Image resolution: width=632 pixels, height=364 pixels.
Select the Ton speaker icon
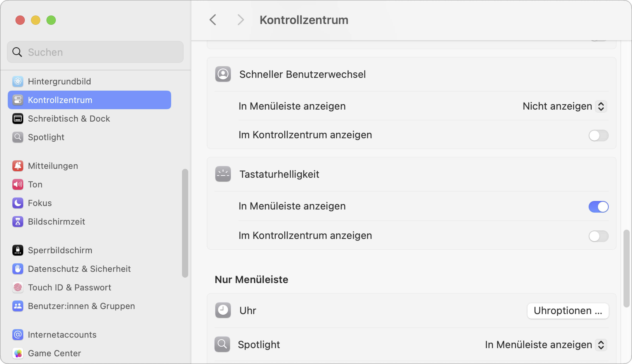pyautogui.click(x=18, y=185)
